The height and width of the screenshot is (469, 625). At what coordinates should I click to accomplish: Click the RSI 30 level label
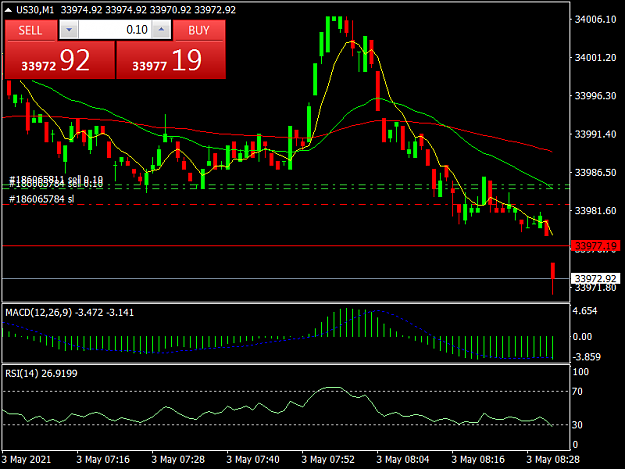point(577,425)
